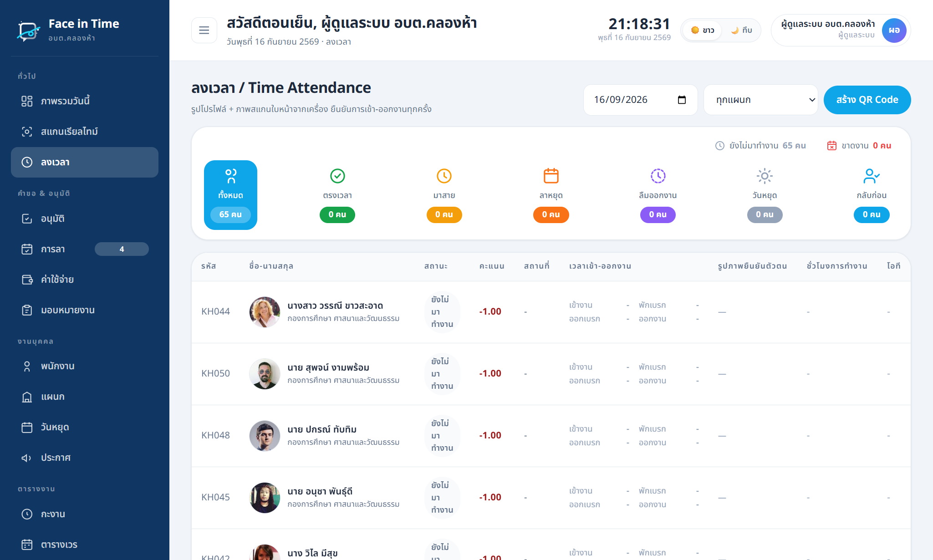
Task: Click employee code KH050
Action: pyautogui.click(x=215, y=373)
